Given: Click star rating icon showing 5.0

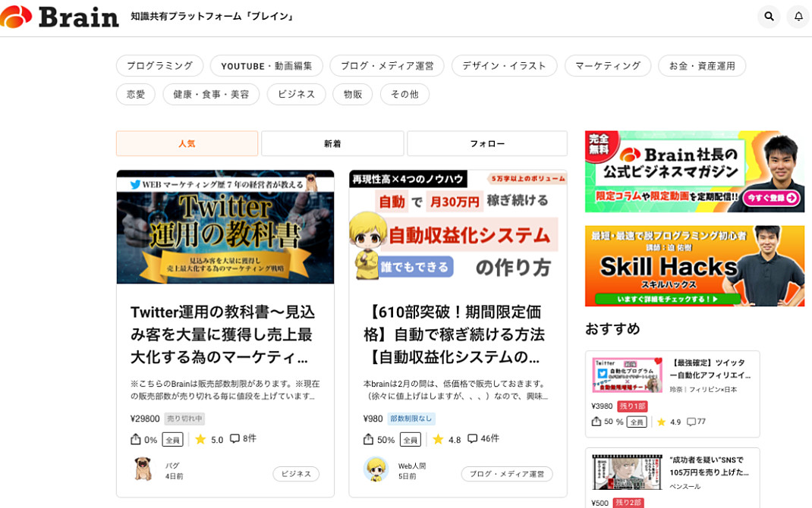Looking at the screenshot, I should pyautogui.click(x=200, y=439).
